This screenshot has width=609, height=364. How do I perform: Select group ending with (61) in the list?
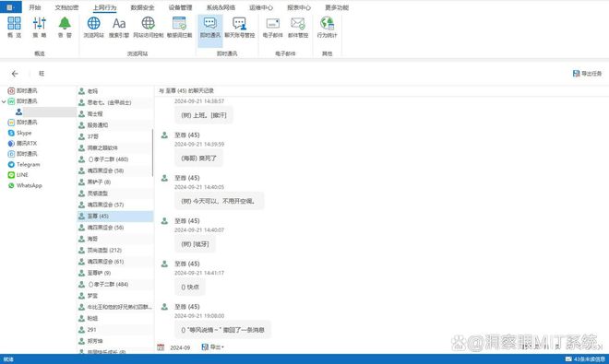tap(115, 262)
